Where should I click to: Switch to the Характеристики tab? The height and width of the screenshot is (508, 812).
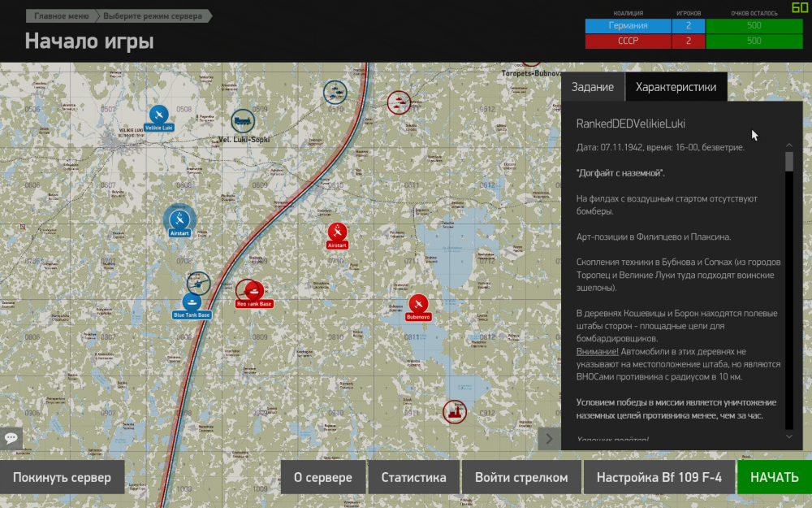[676, 87]
